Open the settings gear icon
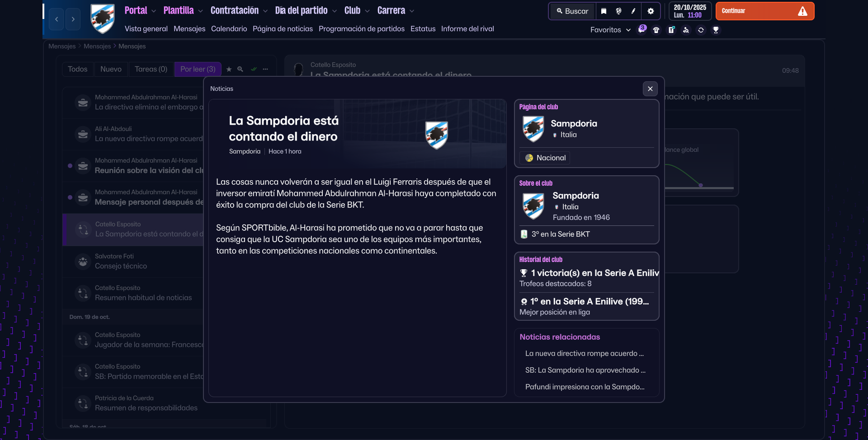This screenshot has height=440, width=868. click(x=651, y=11)
